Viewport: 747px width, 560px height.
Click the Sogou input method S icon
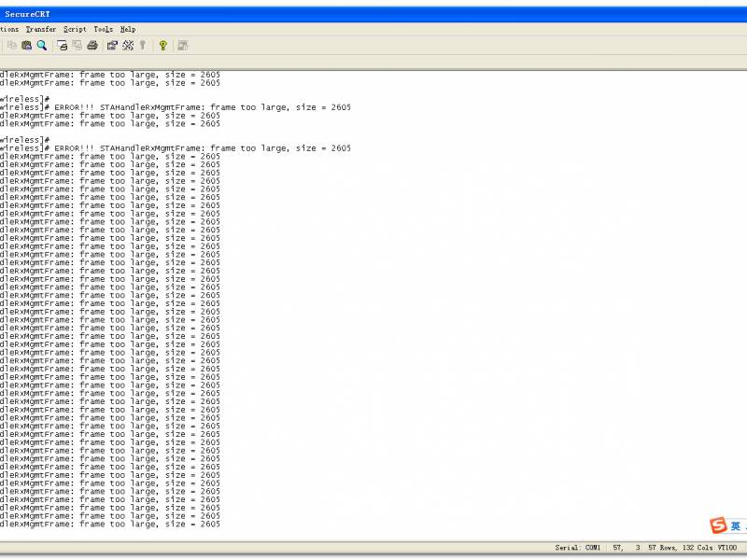pyautogui.click(x=718, y=525)
